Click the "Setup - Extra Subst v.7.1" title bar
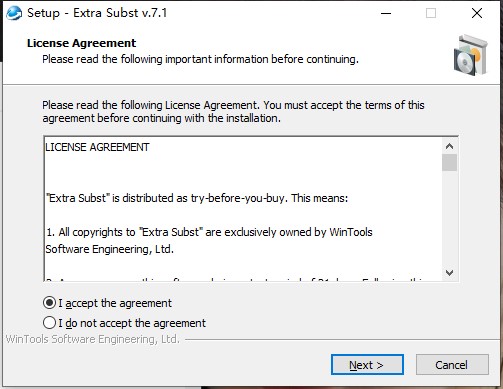Viewport: 503px width, 389px height. tap(97, 13)
